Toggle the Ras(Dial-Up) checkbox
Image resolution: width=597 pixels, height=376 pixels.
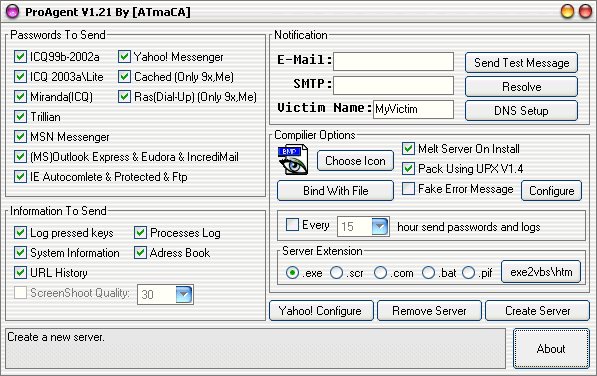(x=124, y=96)
